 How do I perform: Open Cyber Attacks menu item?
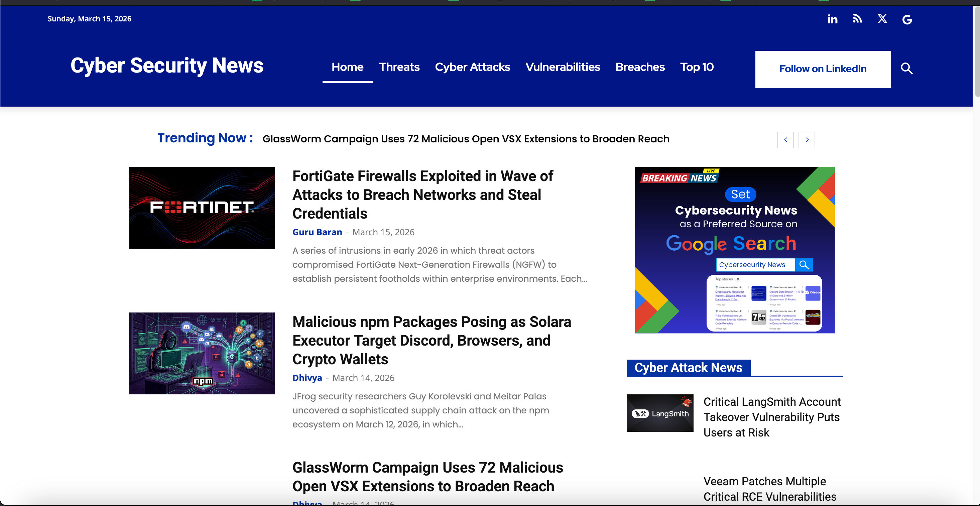pos(472,67)
